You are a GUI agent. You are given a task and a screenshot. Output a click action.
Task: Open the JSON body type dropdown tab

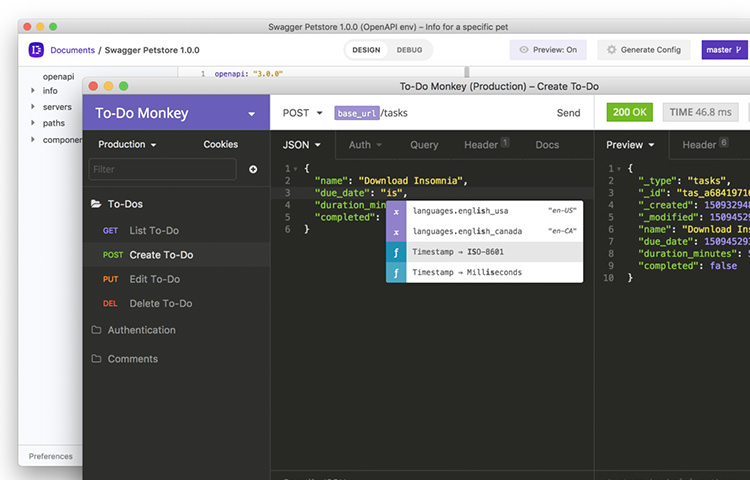tap(302, 145)
